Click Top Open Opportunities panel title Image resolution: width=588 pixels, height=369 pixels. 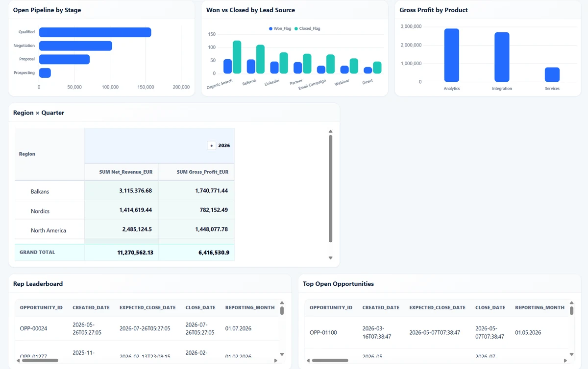pos(338,284)
